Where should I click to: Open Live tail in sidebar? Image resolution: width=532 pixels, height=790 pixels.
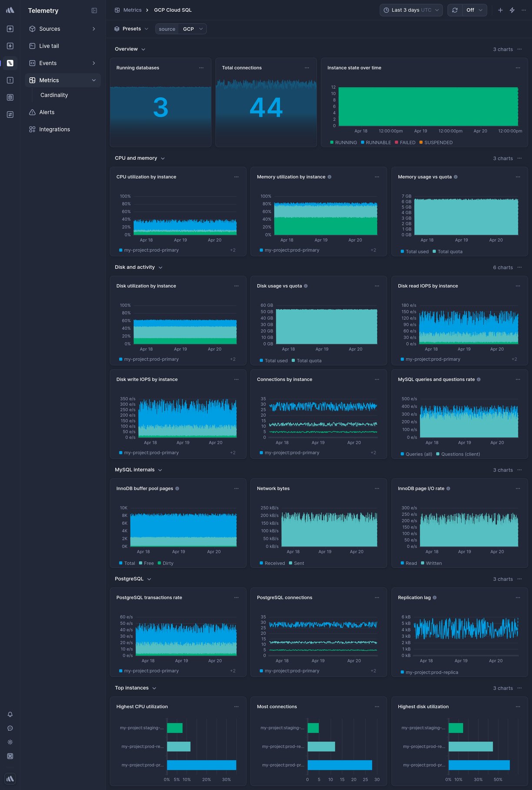click(63, 46)
